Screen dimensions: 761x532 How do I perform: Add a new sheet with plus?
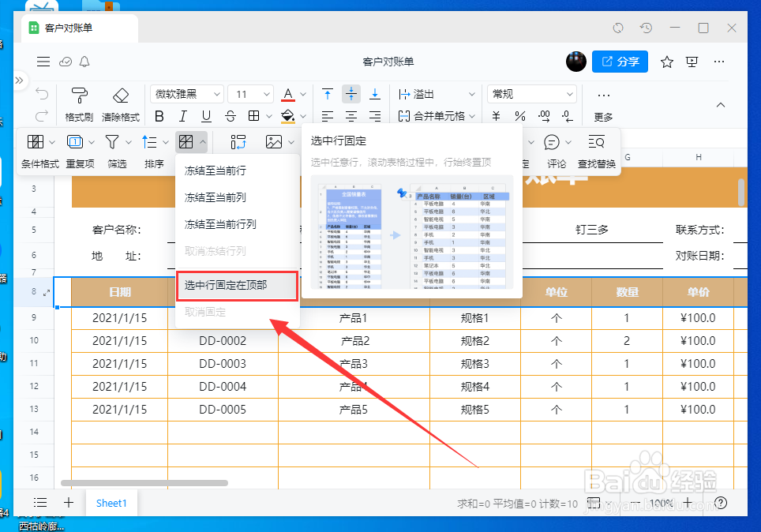[x=69, y=503]
